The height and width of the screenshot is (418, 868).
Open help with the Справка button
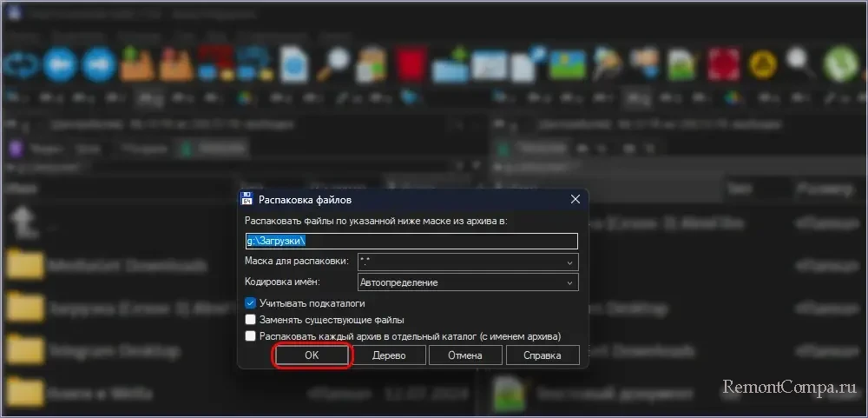(541, 355)
